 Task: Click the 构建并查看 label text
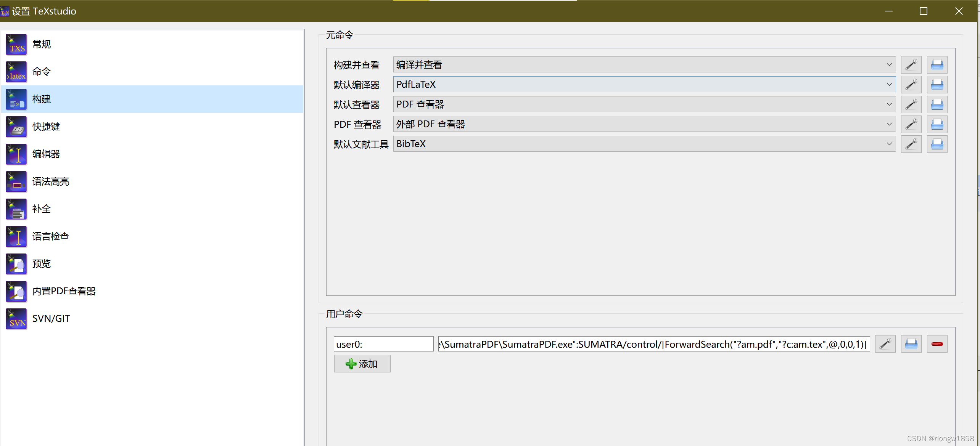357,65
